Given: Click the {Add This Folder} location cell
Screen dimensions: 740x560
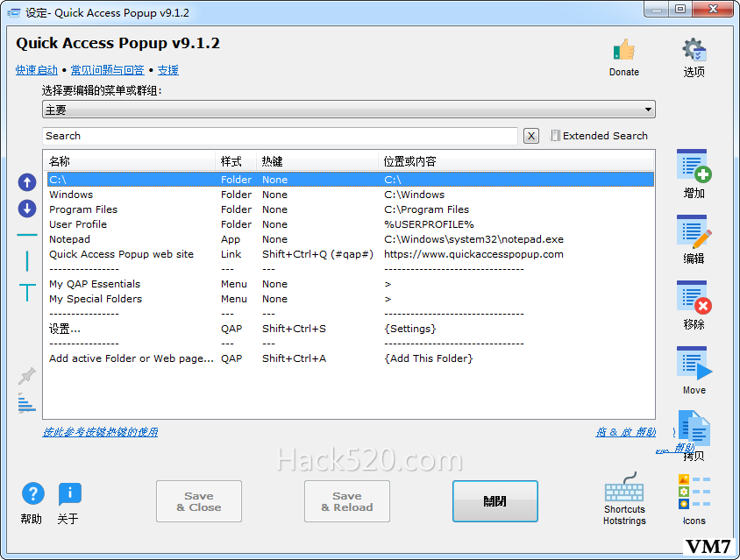Looking at the screenshot, I should tap(429, 358).
